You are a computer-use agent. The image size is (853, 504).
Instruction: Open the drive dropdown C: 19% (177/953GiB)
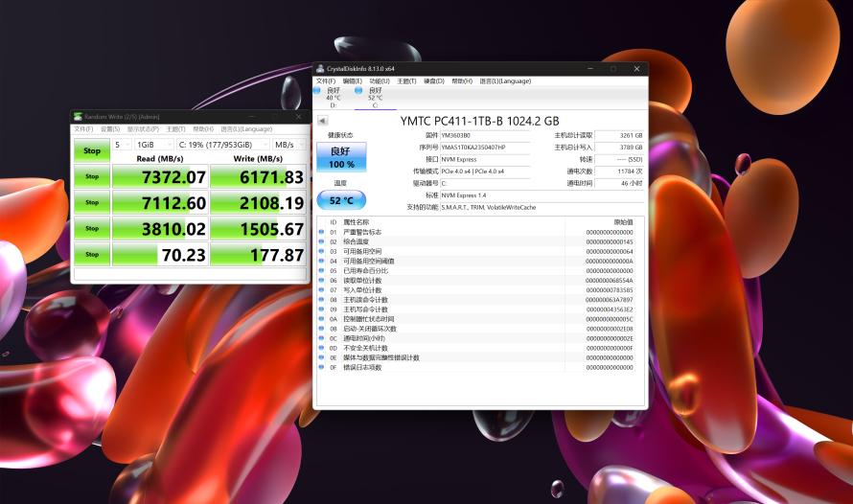pos(223,145)
